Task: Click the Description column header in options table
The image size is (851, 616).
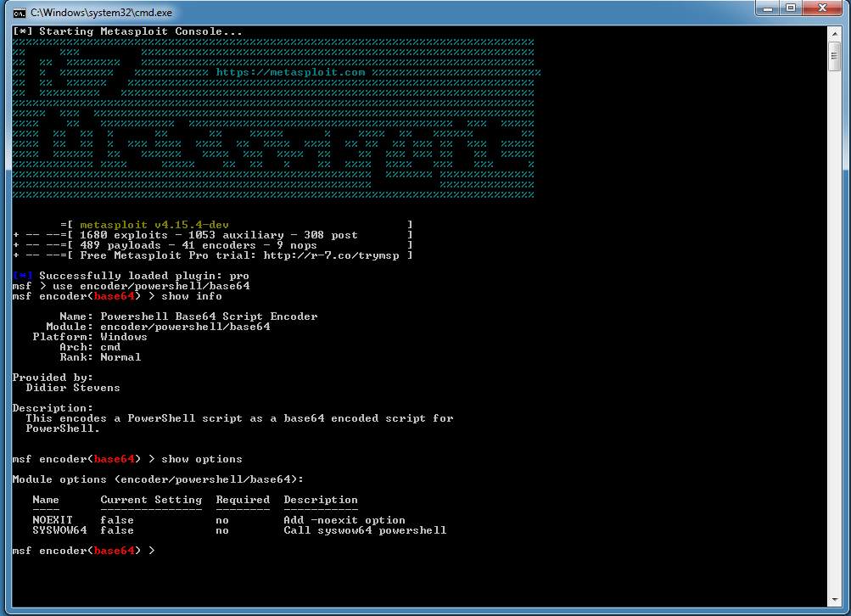Action: 321,500
